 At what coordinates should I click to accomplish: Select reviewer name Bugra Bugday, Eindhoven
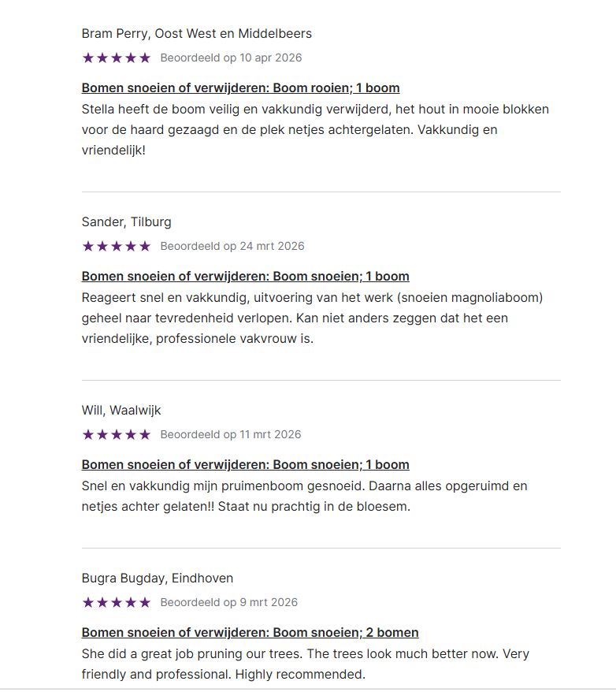click(x=157, y=579)
